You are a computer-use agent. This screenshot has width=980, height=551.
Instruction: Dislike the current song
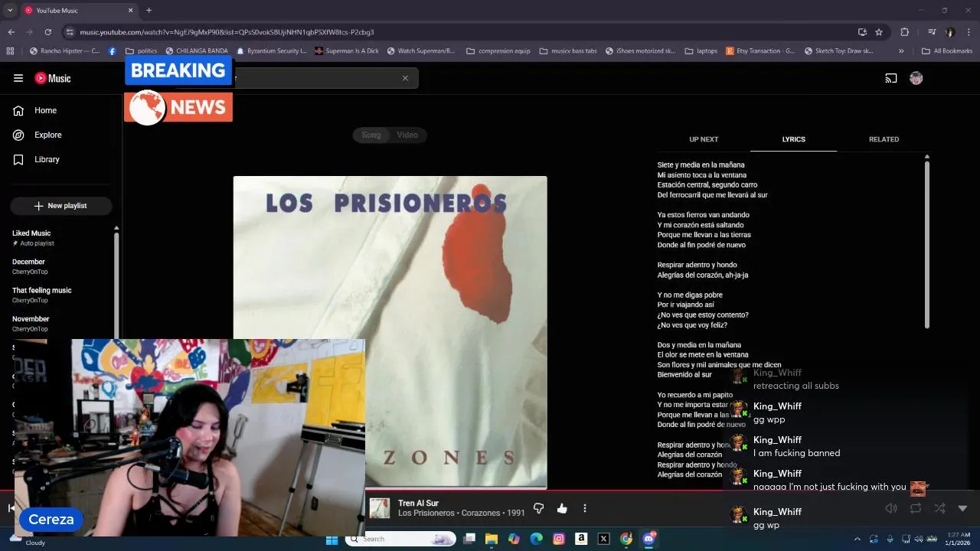[538, 508]
